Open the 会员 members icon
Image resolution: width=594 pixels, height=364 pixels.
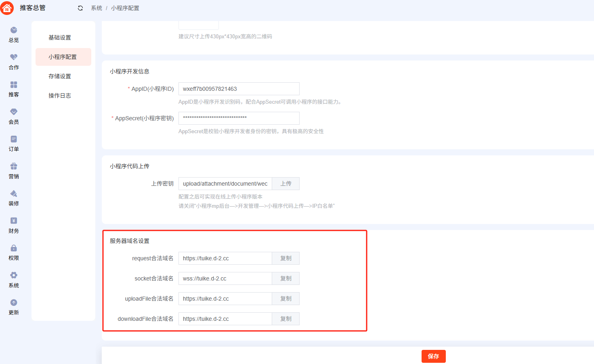tap(14, 112)
